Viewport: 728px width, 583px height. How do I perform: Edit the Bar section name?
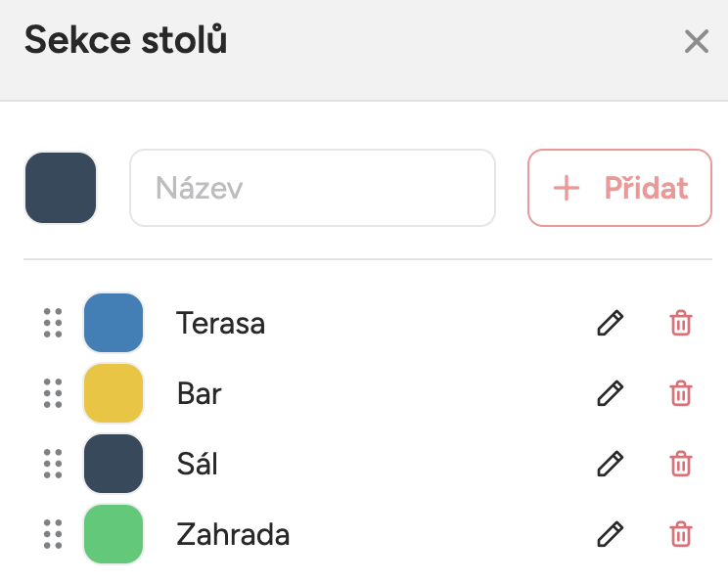coord(610,393)
